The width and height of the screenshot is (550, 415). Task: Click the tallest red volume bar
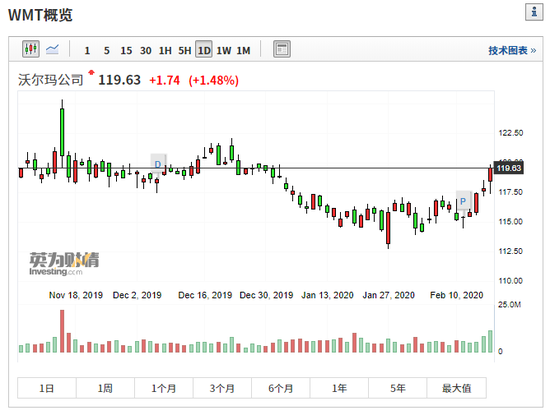62,331
